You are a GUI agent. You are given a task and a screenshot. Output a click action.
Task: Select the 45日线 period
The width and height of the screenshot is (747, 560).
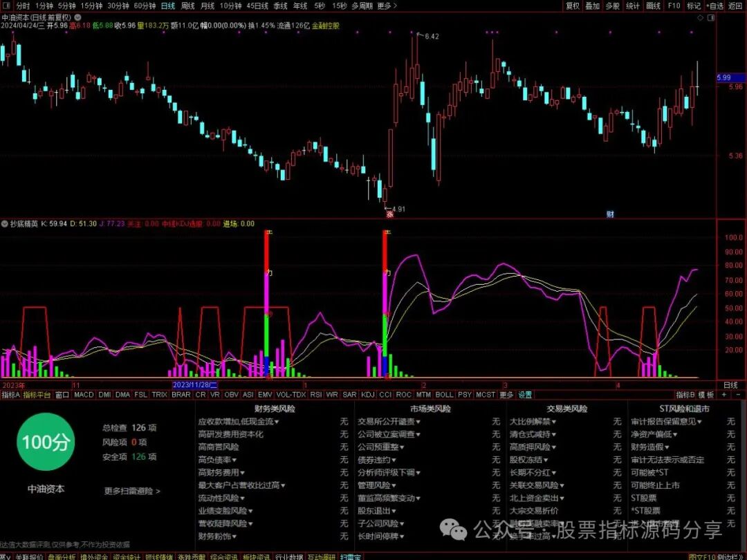[257, 6]
